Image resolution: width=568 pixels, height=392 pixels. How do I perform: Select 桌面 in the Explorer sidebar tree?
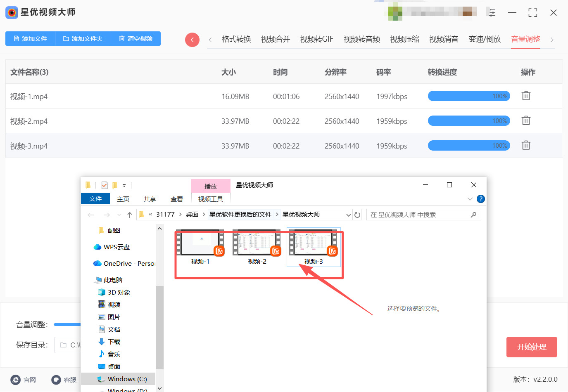click(x=109, y=366)
